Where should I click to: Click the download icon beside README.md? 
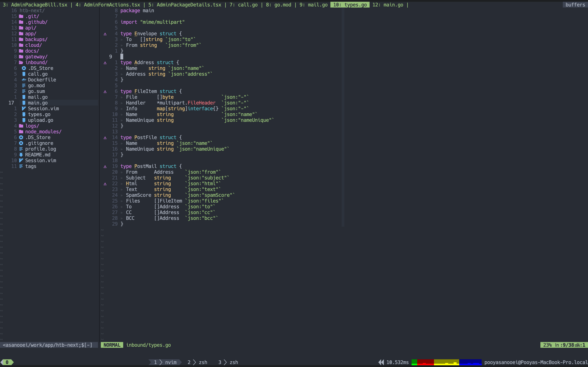pos(21,155)
